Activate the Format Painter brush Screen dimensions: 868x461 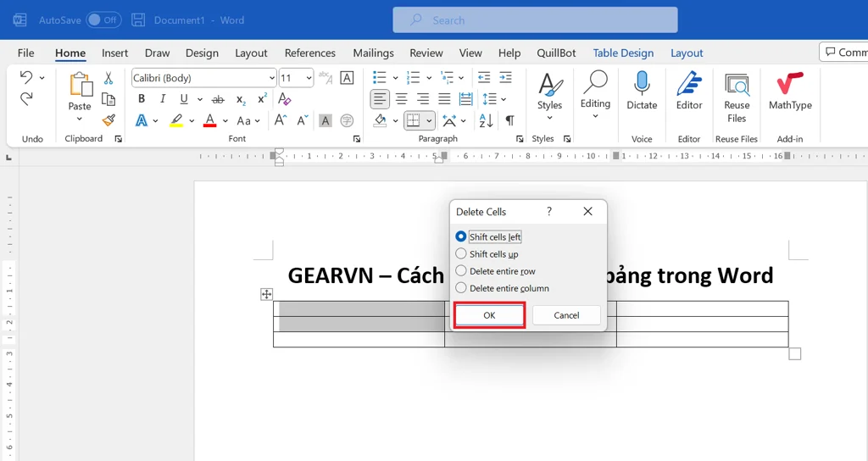pos(108,120)
